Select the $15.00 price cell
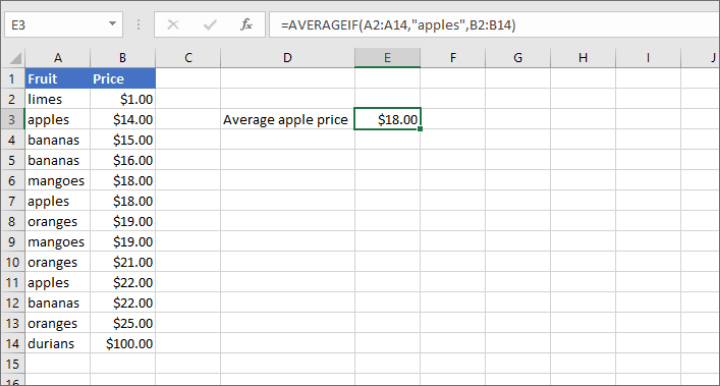Image resolution: width=720 pixels, height=386 pixels. click(x=123, y=140)
